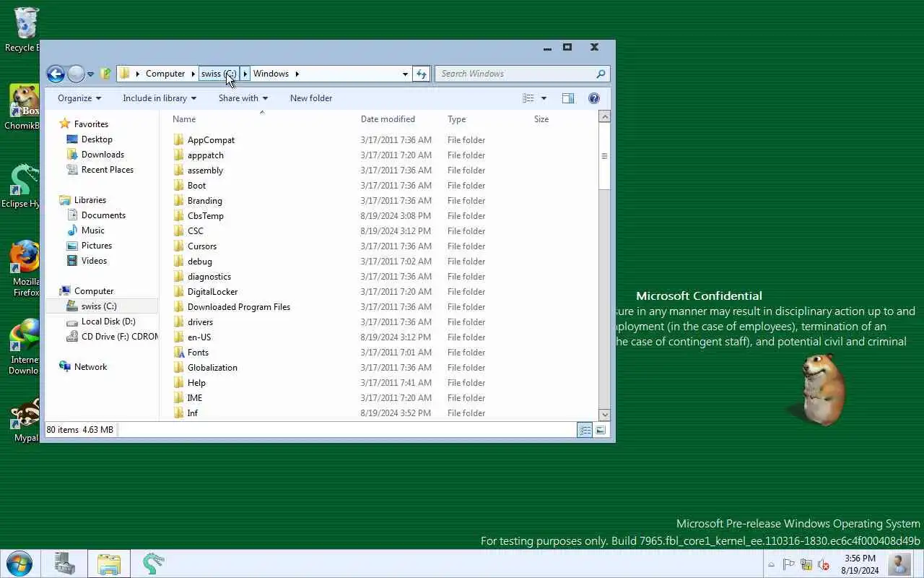Show hidden tray icons arrow
Image resolution: width=924 pixels, height=578 pixels.
(x=772, y=565)
